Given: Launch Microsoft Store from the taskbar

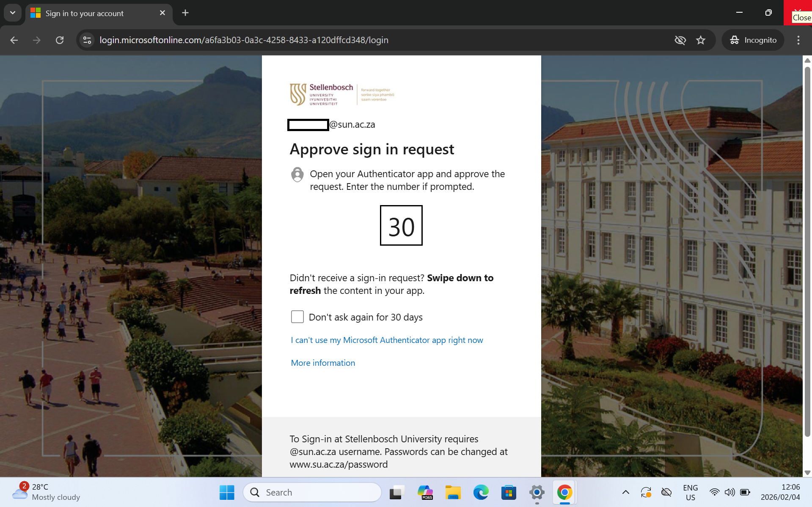Looking at the screenshot, I should [509, 493].
